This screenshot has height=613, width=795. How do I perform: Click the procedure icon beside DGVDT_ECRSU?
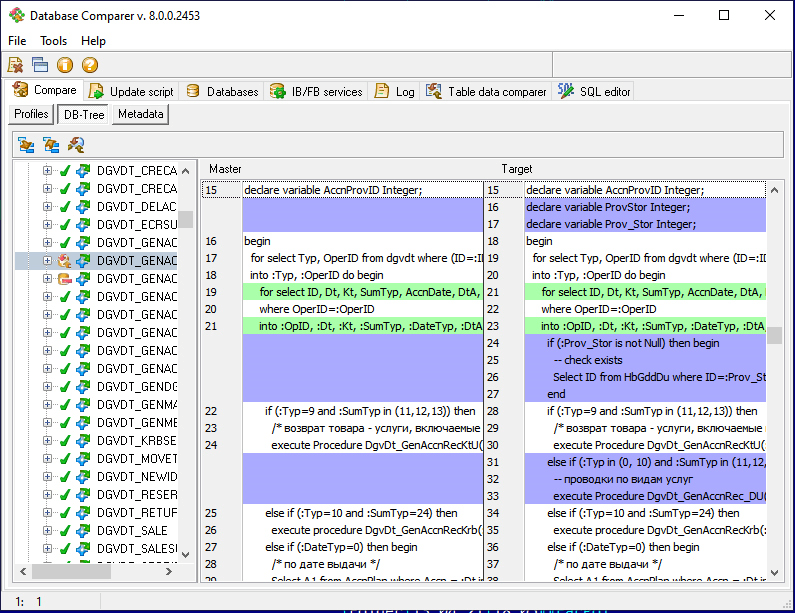[x=83, y=225]
